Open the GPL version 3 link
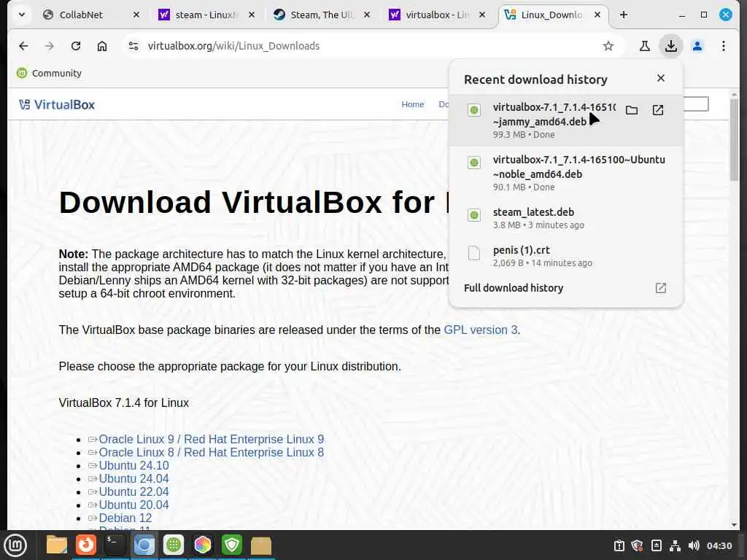Viewport: 747px width, 560px height. tap(480, 330)
